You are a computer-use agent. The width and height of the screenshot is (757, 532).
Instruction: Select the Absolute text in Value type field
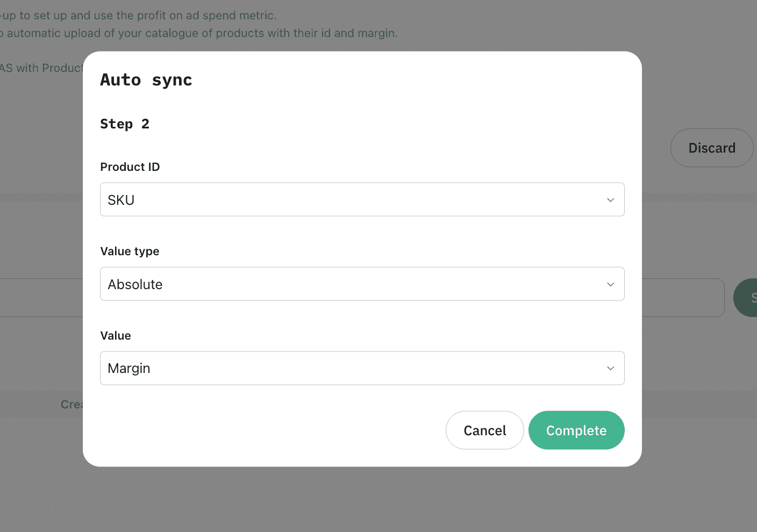pos(135,284)
